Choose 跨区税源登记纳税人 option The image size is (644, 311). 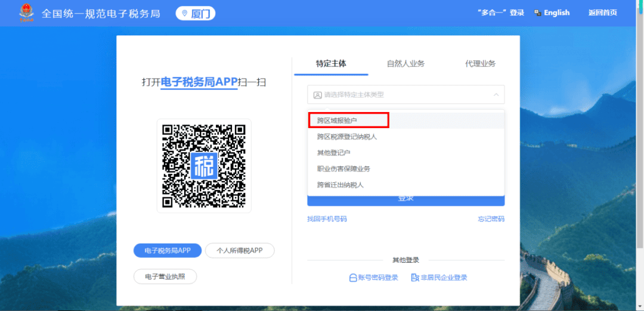coord(347,136)
